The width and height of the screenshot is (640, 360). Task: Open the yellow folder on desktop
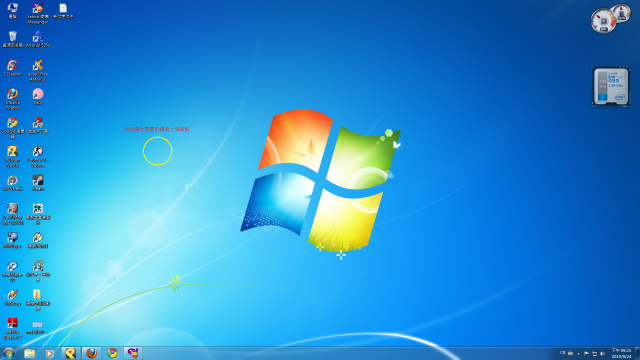click(x=38, y=300)
